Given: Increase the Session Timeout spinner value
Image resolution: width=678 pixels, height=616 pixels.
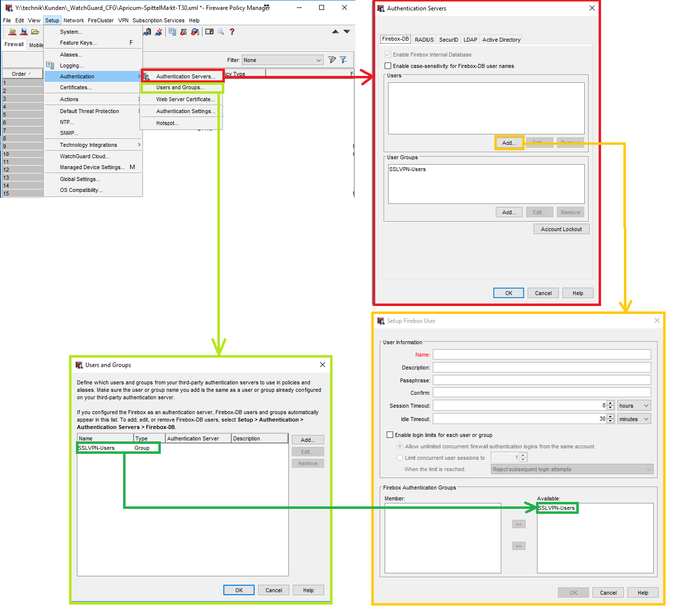Looking at the screenshot, I should [610, 403].
